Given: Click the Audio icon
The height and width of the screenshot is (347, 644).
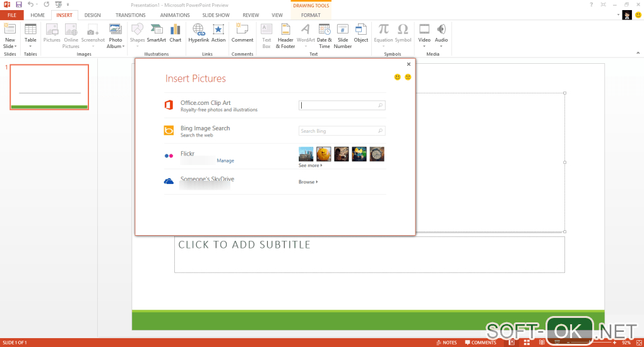Looking at the screenshot, I should [441, 35].
